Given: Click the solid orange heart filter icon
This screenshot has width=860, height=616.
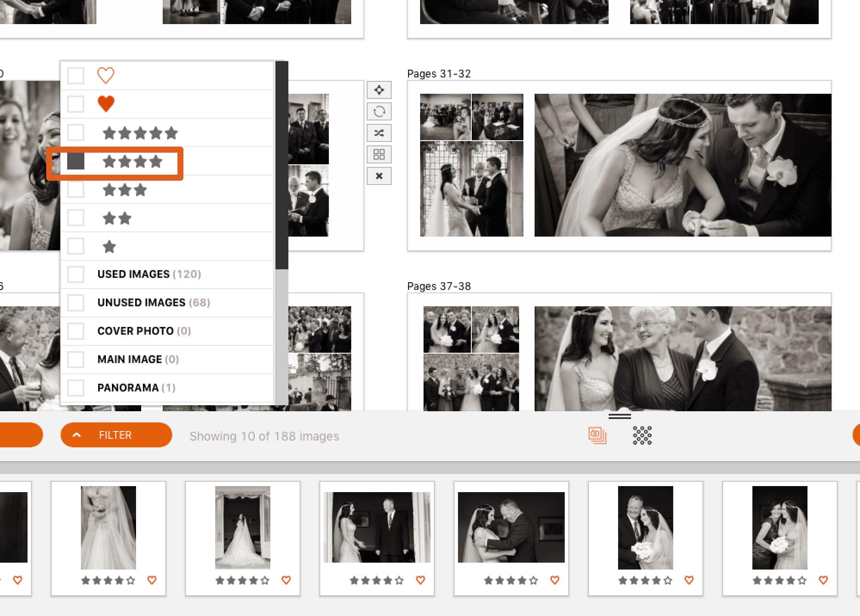Looking at the screenshot, I should [105, 104].
